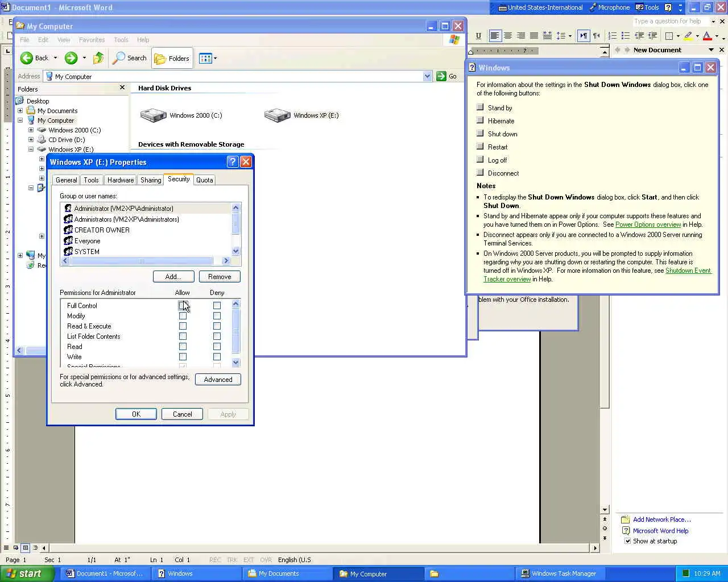The width and height of the screenshot is (728, 582).
Task: Click the Underline button in Word
Action: 478,36
